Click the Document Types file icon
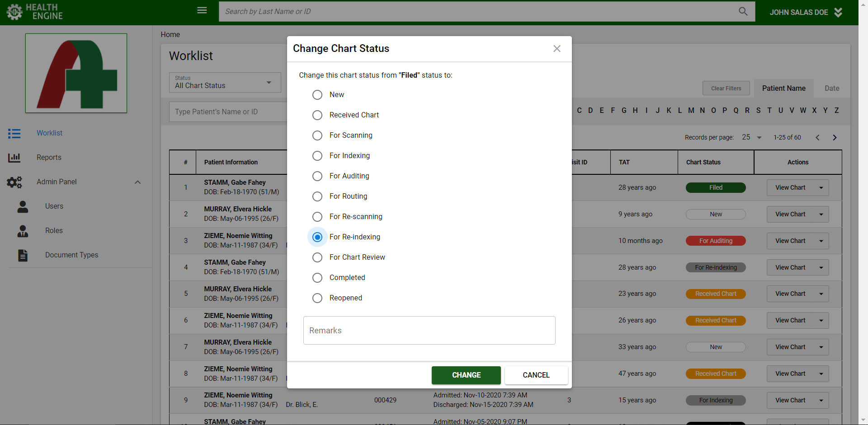The height and width of the screenshot is (425, 868). pos(23,255)
